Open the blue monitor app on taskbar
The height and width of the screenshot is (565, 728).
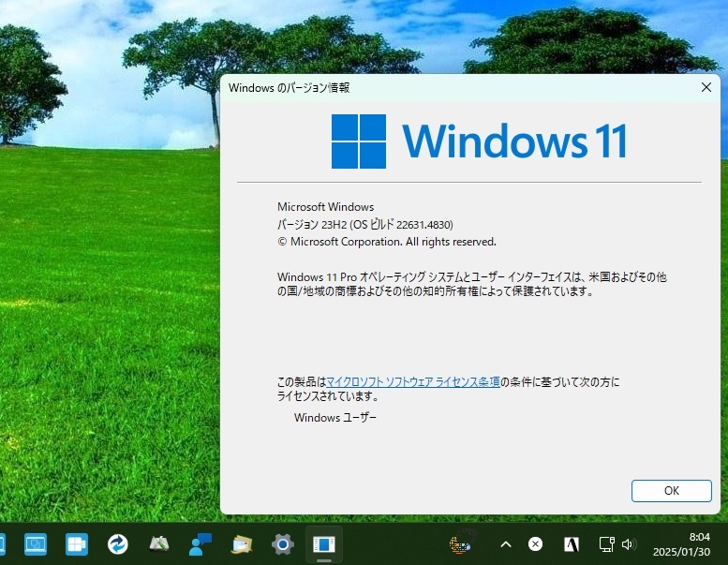36,543
